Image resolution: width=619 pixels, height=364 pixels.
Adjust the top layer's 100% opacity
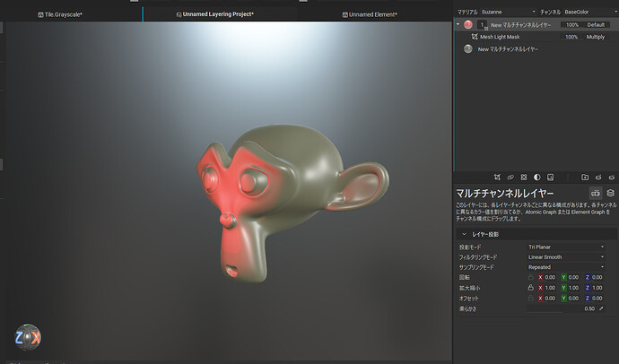tap(572, 25)
